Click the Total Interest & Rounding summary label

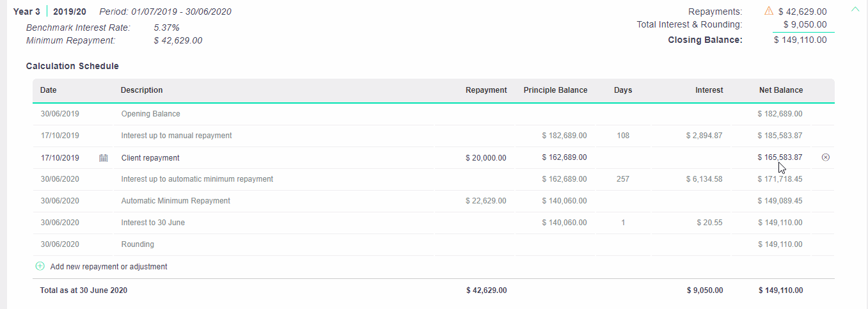[690, 24]
